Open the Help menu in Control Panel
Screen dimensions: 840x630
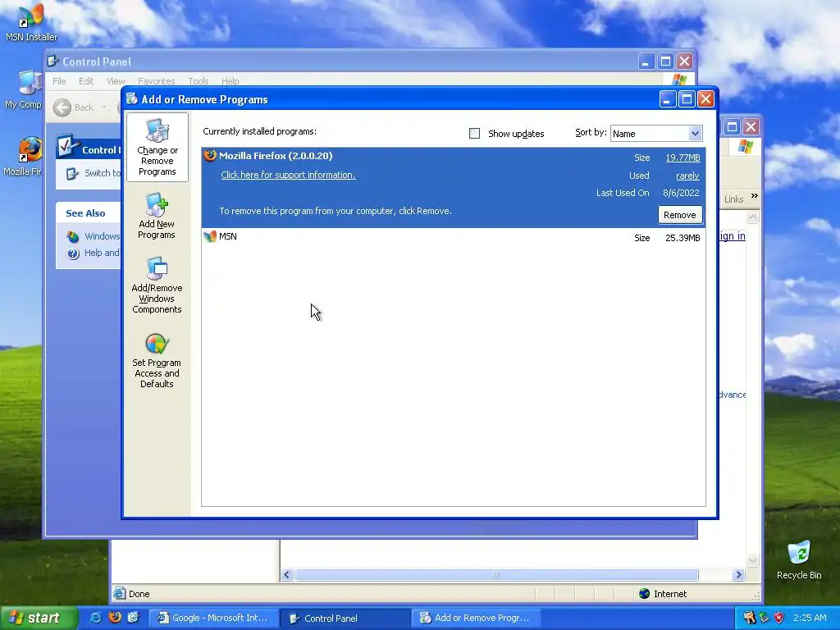pyautogui.click(x=231, y=81)
